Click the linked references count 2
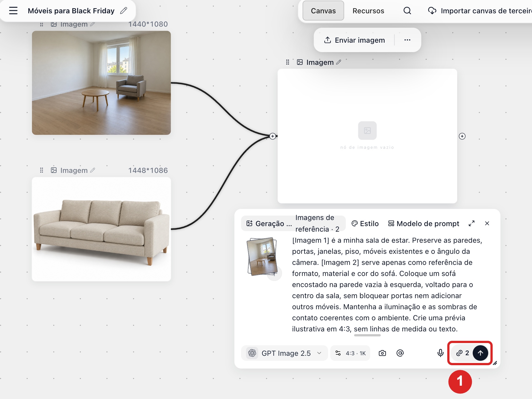 pos(463,353)
